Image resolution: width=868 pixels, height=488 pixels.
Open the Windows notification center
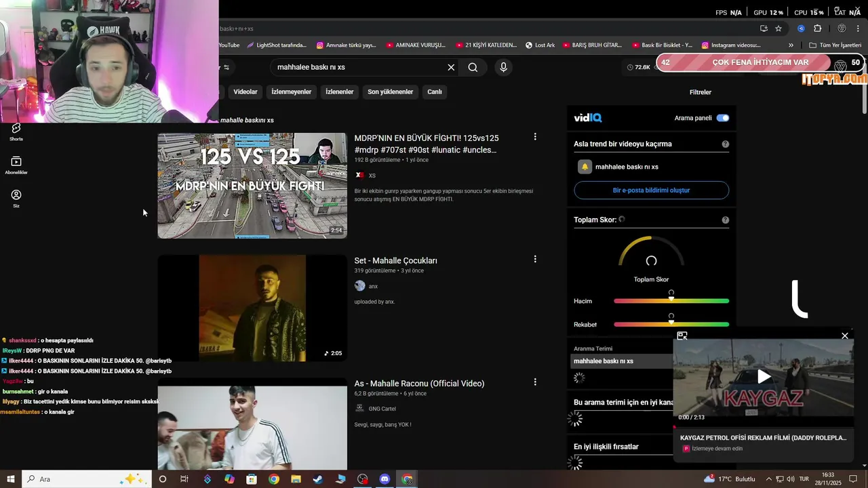(854, 479)
